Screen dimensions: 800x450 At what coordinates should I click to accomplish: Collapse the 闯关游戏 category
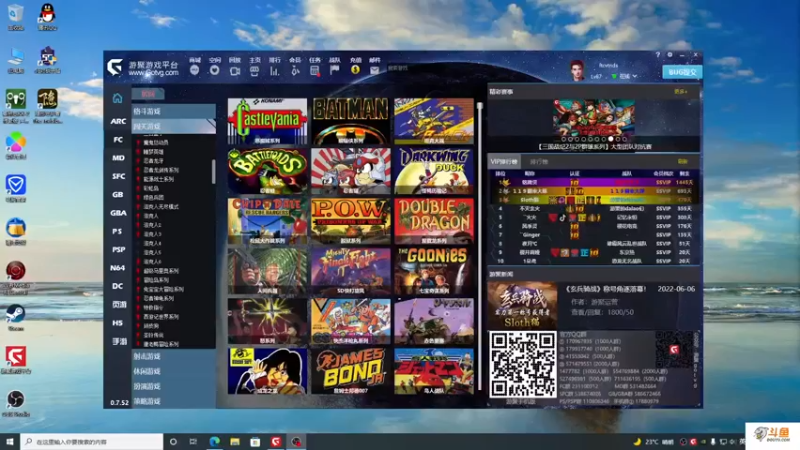tap(173, 126)
